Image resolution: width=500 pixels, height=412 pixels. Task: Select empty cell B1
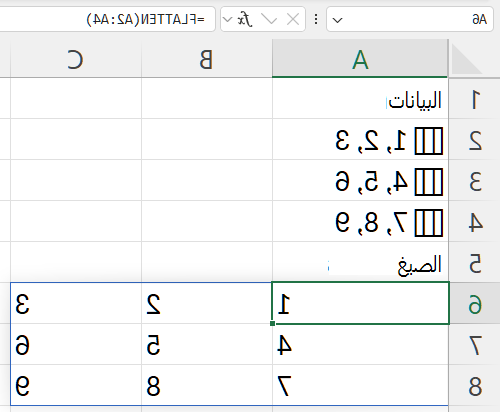[207, 99]
